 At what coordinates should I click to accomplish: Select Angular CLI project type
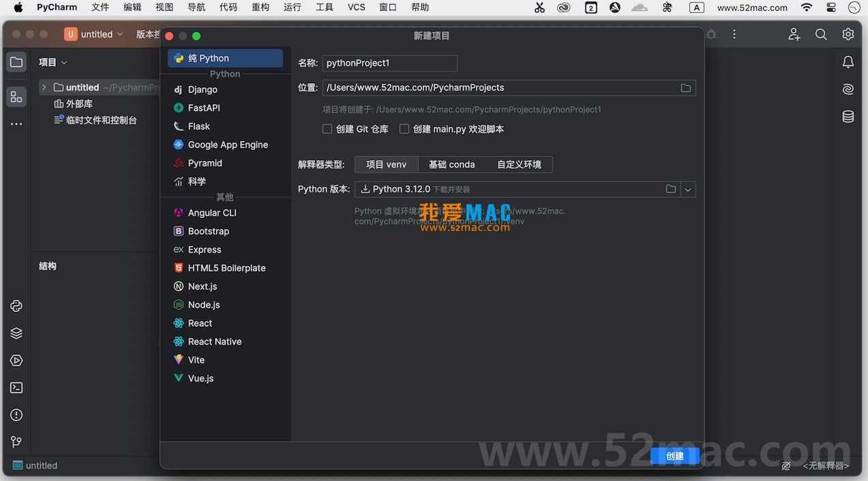pyautogui.click(x=225, y=213)
